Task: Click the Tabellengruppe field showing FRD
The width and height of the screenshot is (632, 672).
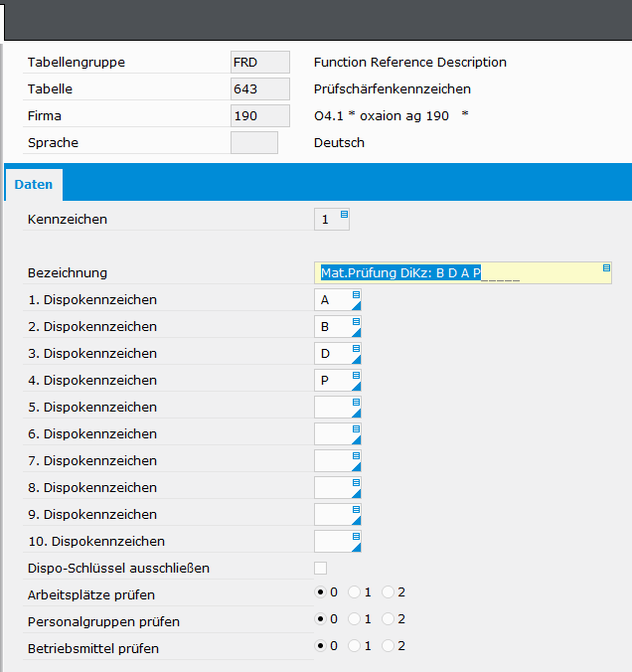Action: click(260, 63)
